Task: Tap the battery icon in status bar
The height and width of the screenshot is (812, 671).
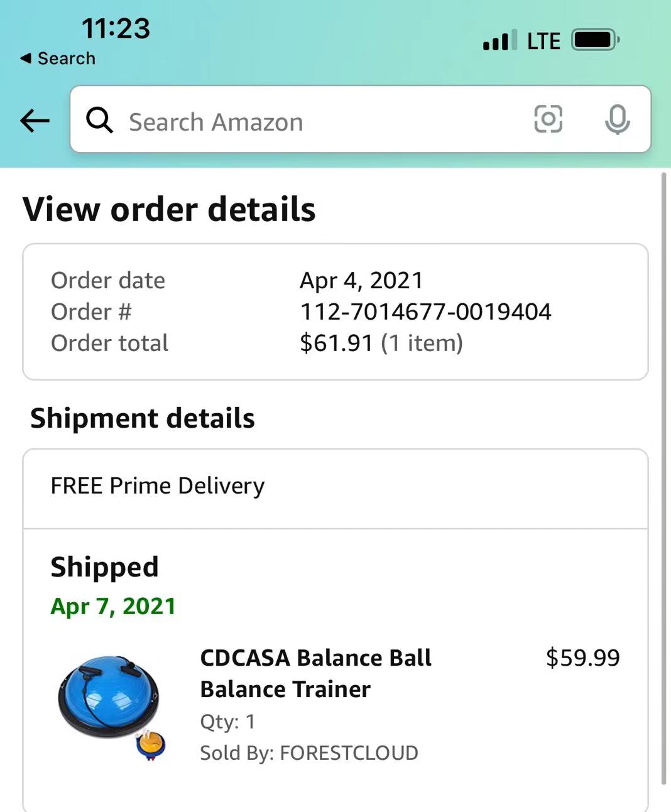Action: [x=595, y=40]
